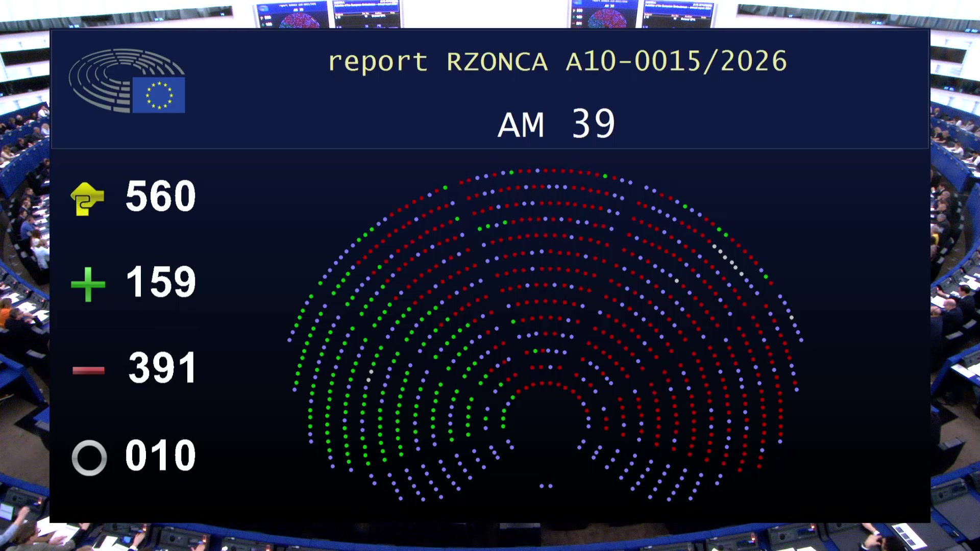Click the hemicycle seating diagram
This screenshot has width=980, height=551.
pos(546,332)
